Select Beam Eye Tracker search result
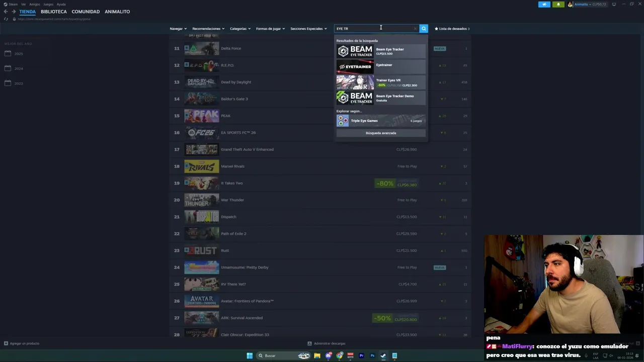This screenshot has width=644, height=362. pyautogui.click(x=381, y=51)
